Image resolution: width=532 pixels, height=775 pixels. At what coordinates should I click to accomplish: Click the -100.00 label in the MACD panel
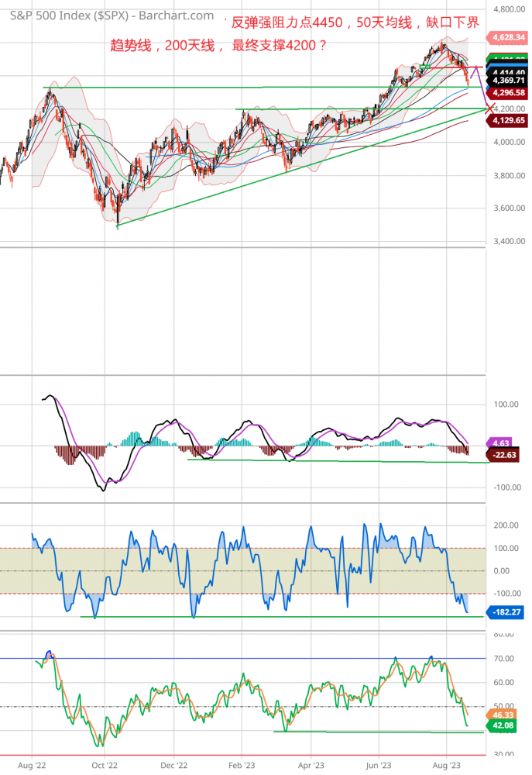click(507, 487)
